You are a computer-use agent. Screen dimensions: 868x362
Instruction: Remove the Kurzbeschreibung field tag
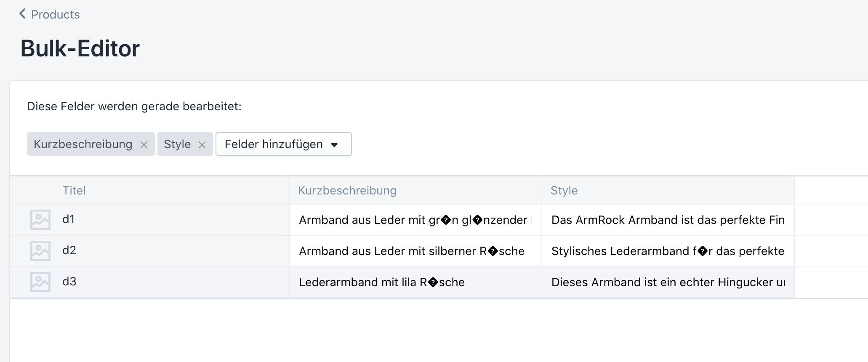pyautogui.click(x=144, y=145)
